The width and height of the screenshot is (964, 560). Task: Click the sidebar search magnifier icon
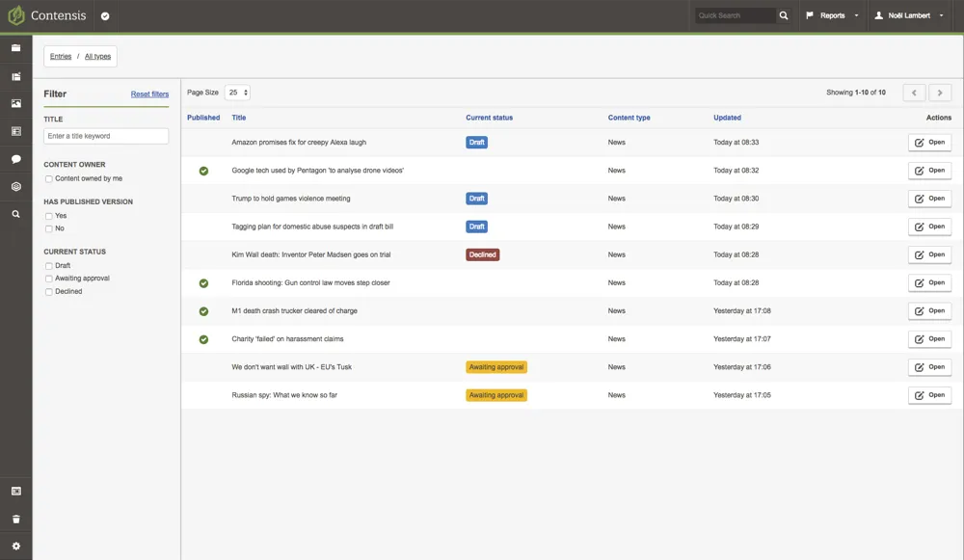tap(16, 214)
